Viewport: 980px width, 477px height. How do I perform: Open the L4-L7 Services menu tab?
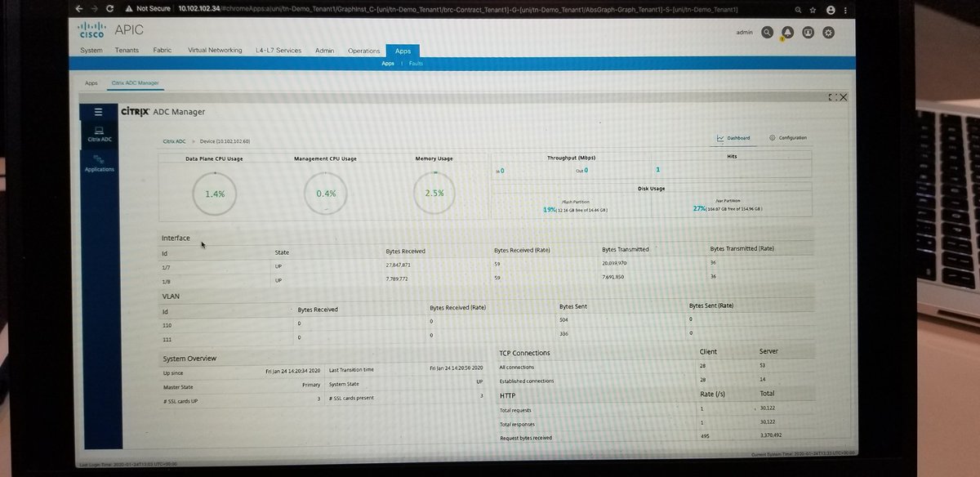[x=278, y=50]
